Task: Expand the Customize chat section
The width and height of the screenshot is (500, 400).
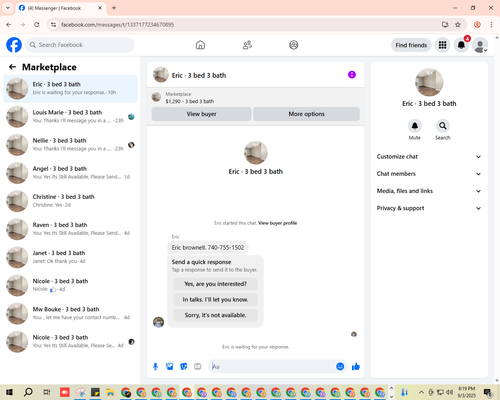Action: click(x=429, y=157)
